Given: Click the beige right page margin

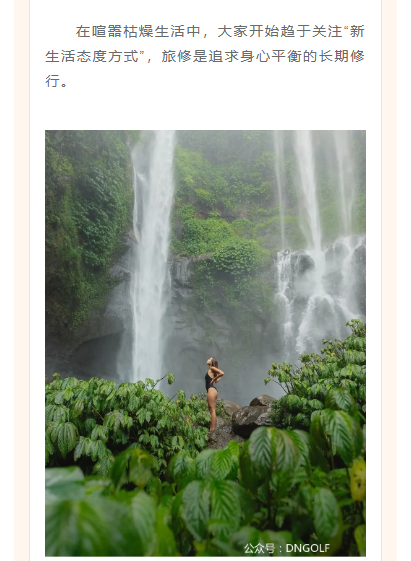Looking at the screenshot, I should [x=389, y=280].
